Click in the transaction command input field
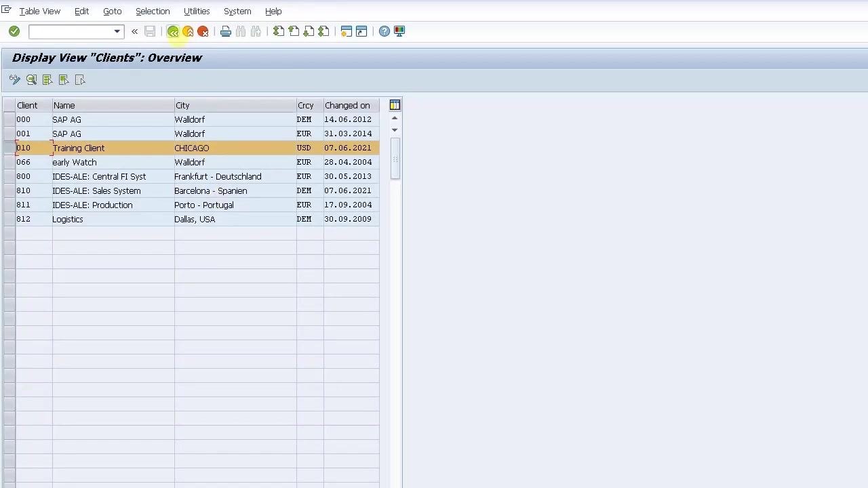Viewport: 868px width, 488px height. pyautogui.click(x=71, y=31)
